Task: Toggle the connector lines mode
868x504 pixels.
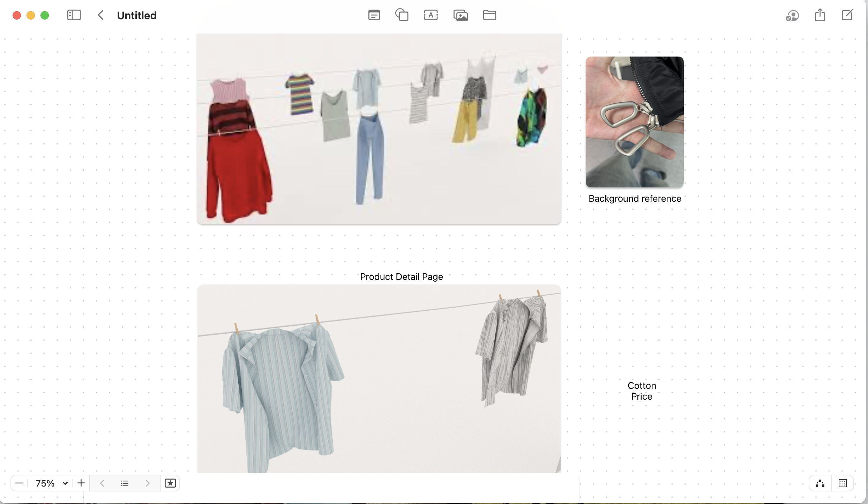Action: pyautogui.click(x=820, y=483)
